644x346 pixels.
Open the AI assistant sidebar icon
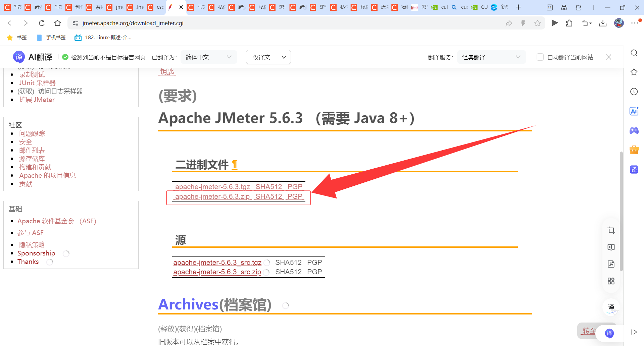coord(634,111)
